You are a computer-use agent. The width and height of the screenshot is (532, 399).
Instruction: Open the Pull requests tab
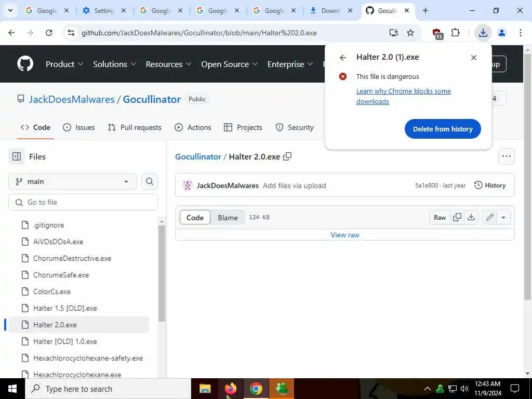pyautogui.click(x=135, y=128)
